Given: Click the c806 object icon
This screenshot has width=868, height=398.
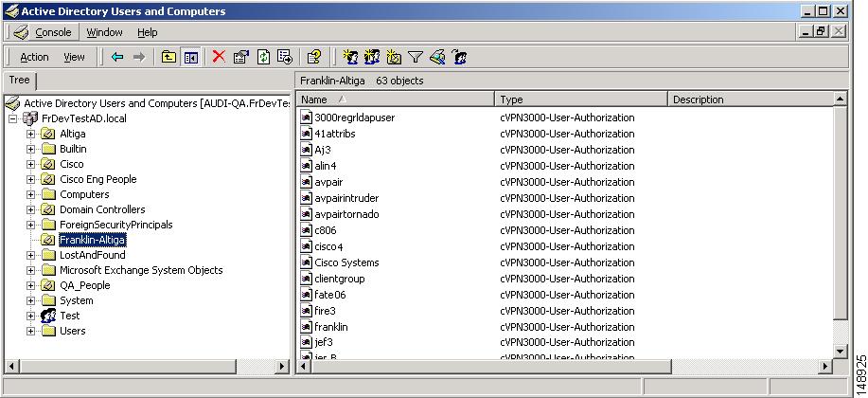Looking at the screenshot, I should (x=306, y=230).
